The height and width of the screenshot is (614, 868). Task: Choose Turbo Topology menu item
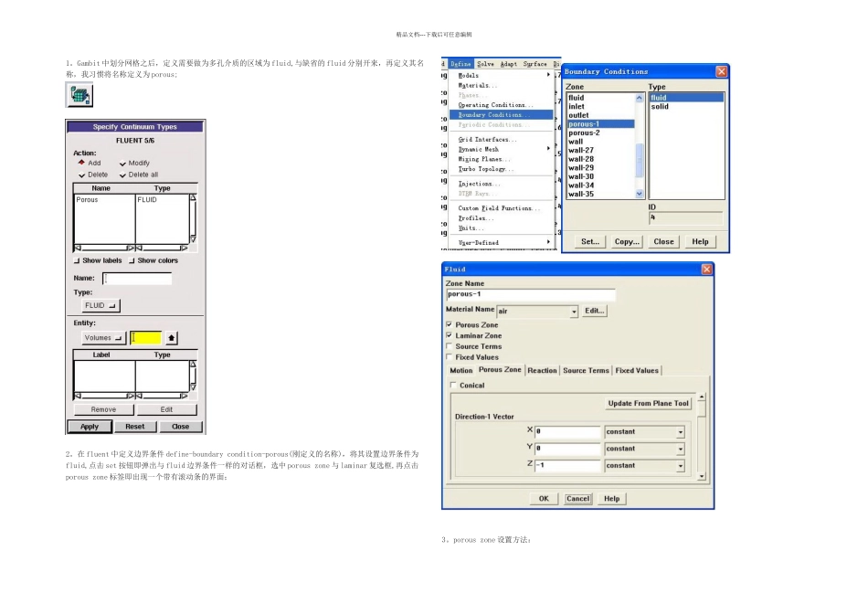pyautogui.click(x=502, y=169)
